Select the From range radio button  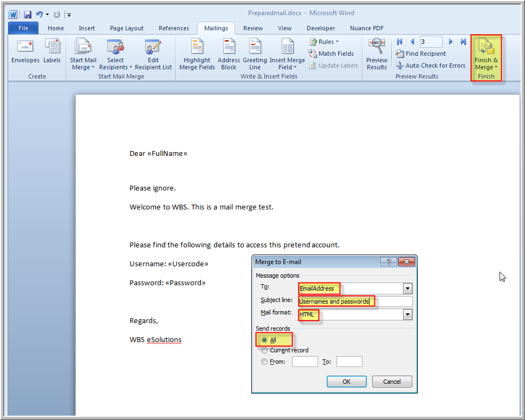(264, 362)
